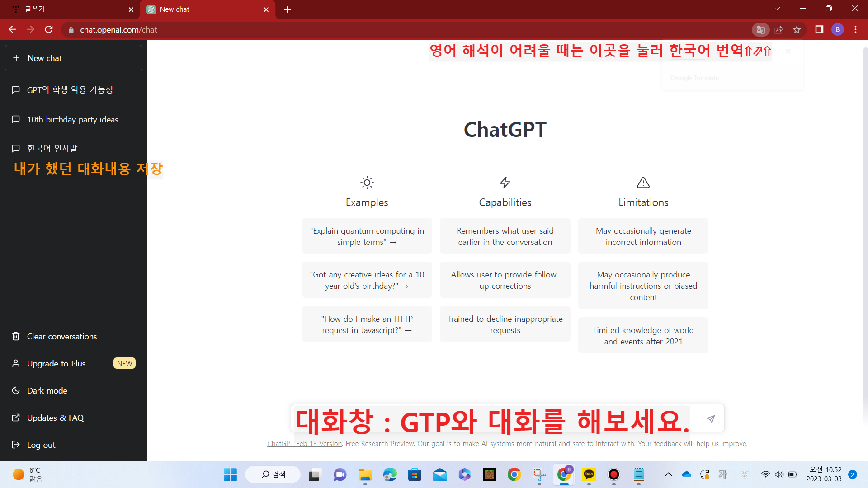Launch Minecraft from the taskbar
This screenshot has width=868, height=488.
point(489,474)
